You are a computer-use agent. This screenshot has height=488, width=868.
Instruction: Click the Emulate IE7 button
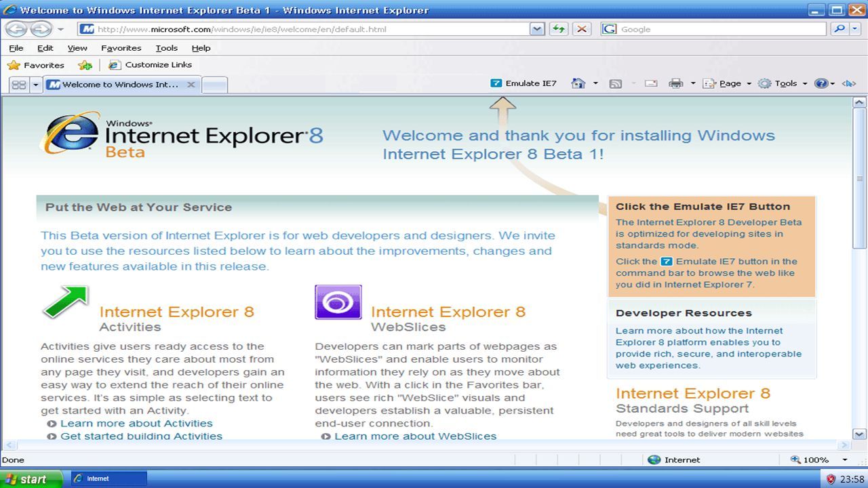point(524,83)
